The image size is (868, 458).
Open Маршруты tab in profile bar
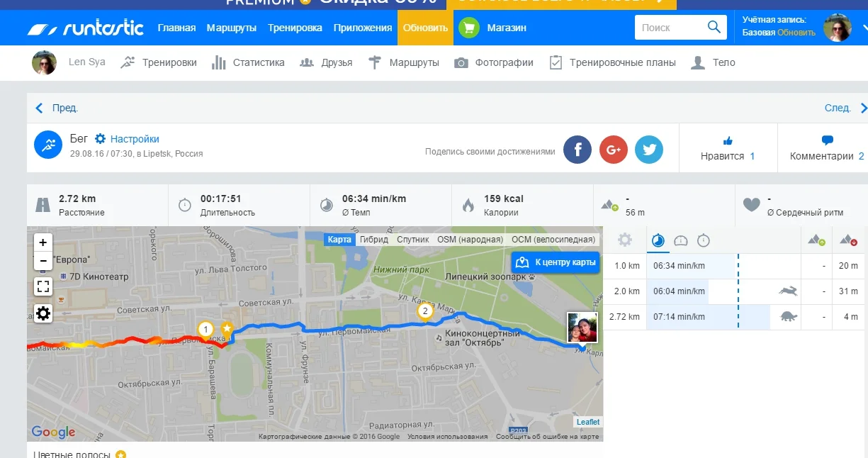coord(404,62)
